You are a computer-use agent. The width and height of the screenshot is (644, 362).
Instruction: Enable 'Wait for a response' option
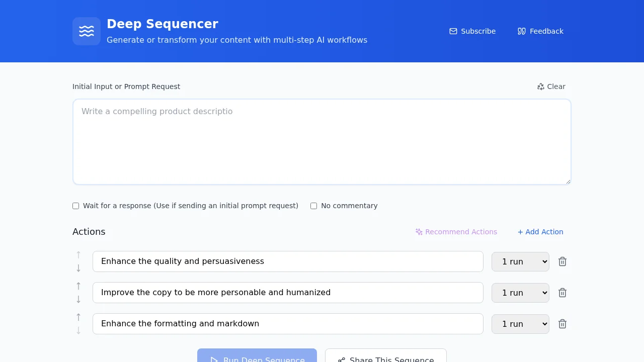pos(75,206)
